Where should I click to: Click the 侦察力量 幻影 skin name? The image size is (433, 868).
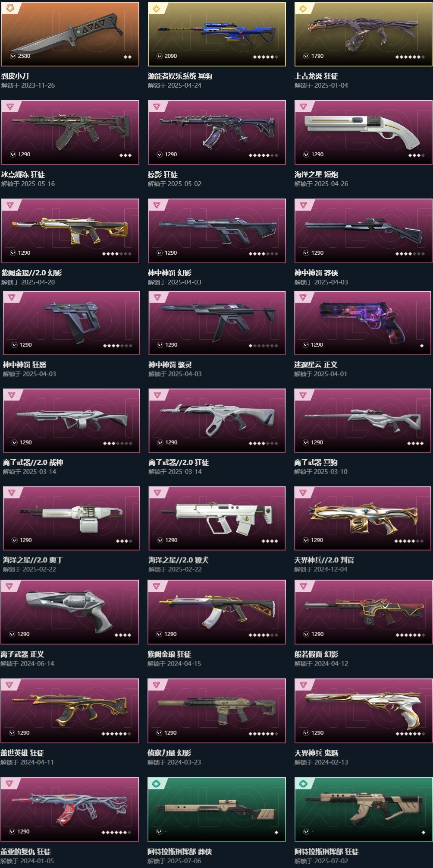point(169,753)
